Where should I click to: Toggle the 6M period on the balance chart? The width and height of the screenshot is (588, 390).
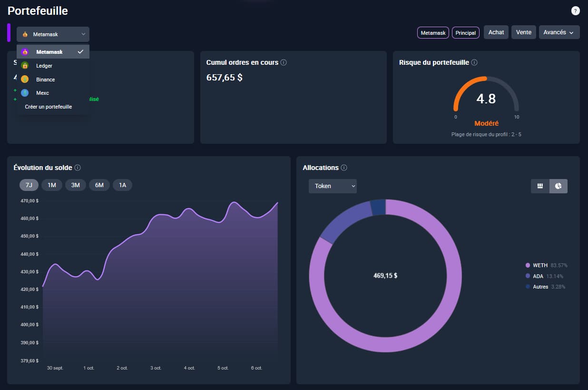pos(99,185)
